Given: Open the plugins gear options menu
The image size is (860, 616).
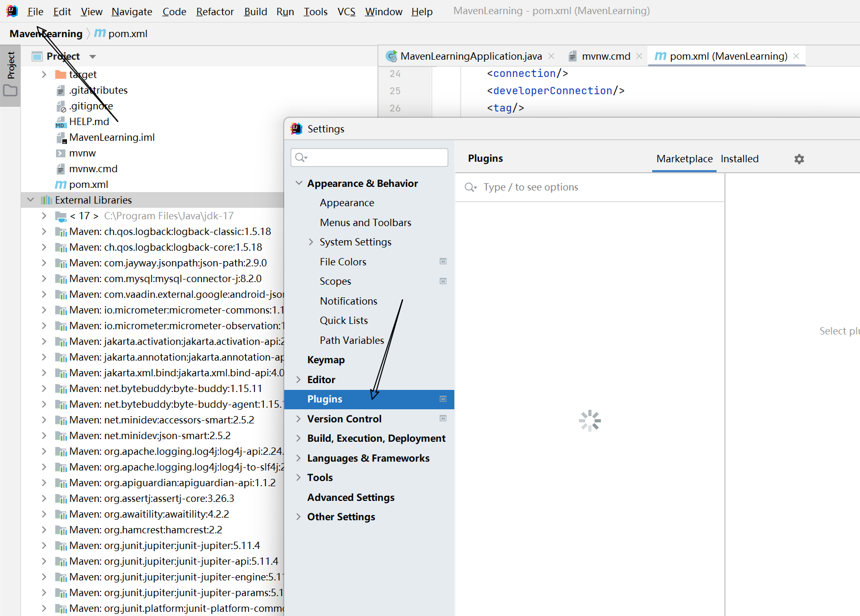Looking at the screenshot, I should coord(799,159).
